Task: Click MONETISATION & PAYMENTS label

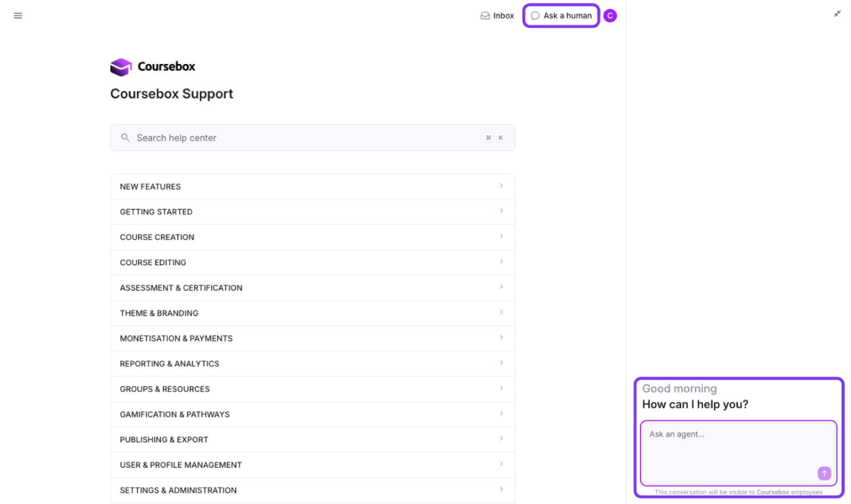Action: point(176,339)
